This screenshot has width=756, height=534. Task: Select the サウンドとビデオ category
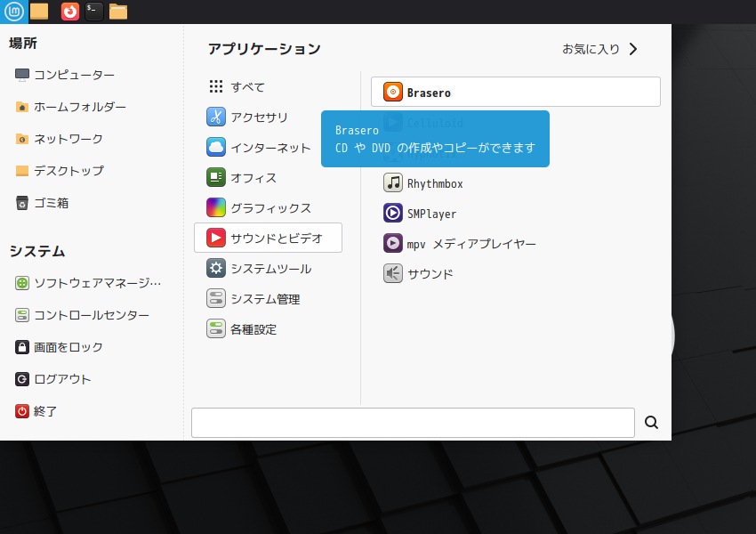268,238
